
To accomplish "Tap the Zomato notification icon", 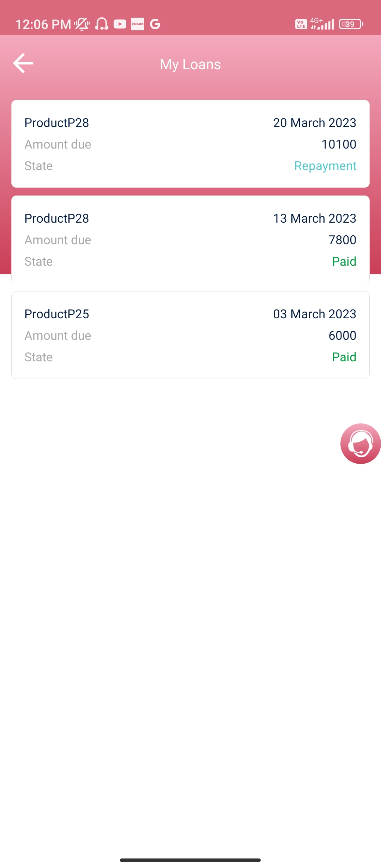I will 138,24.
